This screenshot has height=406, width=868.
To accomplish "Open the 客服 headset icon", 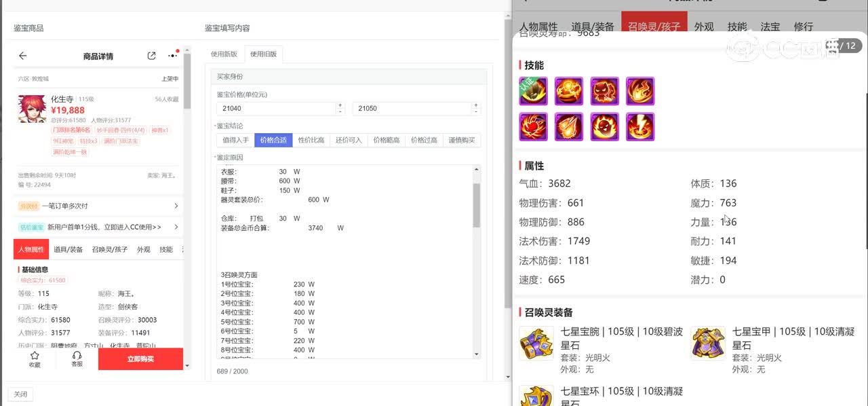I will click(x=77, y=356).
